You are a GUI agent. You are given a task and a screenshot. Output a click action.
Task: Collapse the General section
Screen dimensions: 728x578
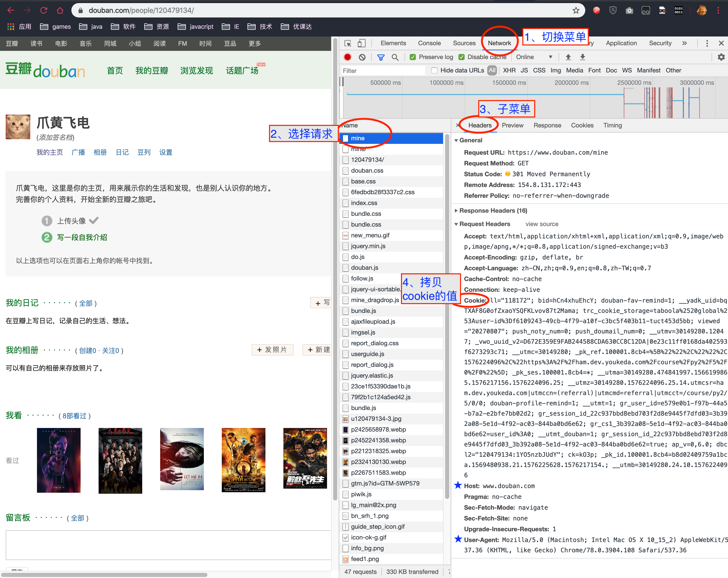[x=456, y=140]
